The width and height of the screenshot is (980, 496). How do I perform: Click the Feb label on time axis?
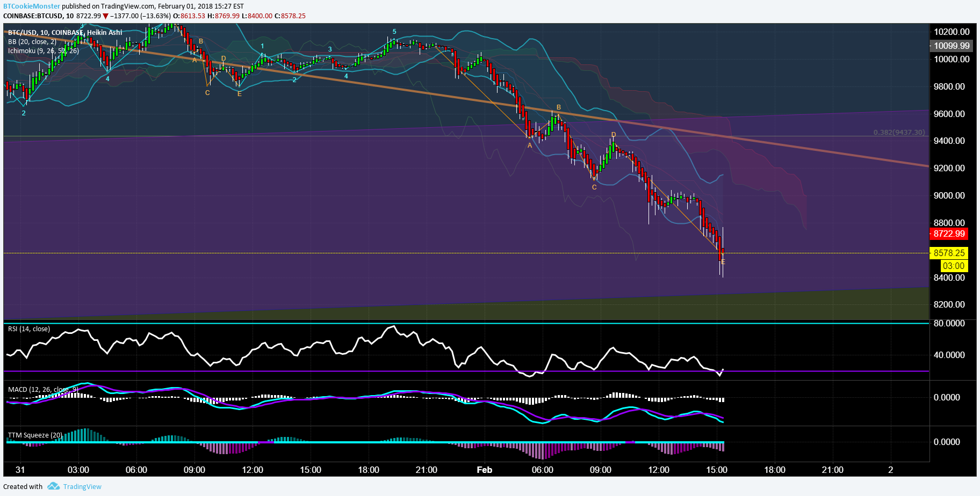[485, 470]
